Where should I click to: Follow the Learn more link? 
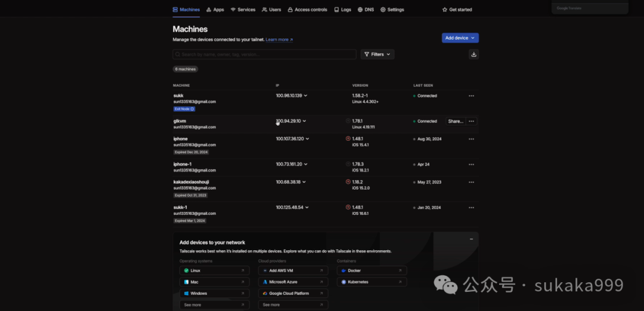click(x=279, y=39)
